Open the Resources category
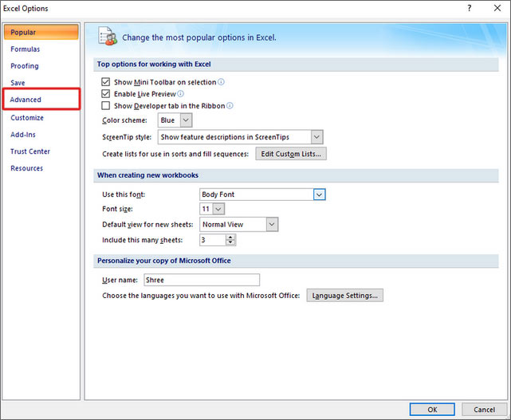 (27, 168)
